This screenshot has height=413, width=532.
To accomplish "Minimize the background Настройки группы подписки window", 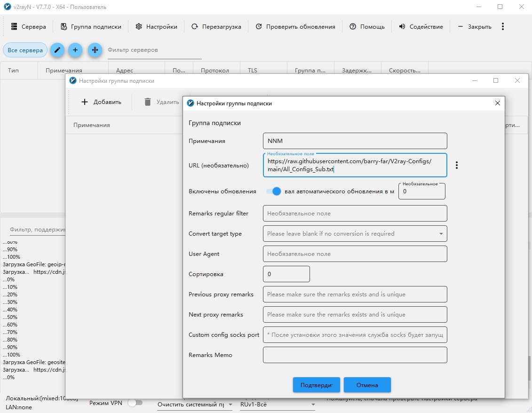I will pos(475,80).
